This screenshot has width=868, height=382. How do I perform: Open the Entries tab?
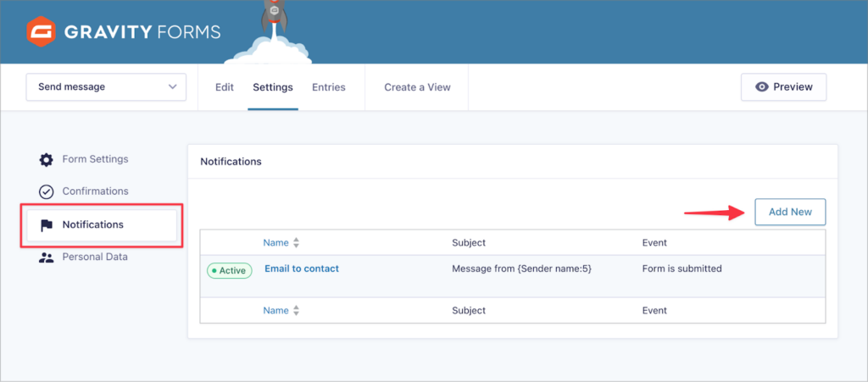coord(329,86)
